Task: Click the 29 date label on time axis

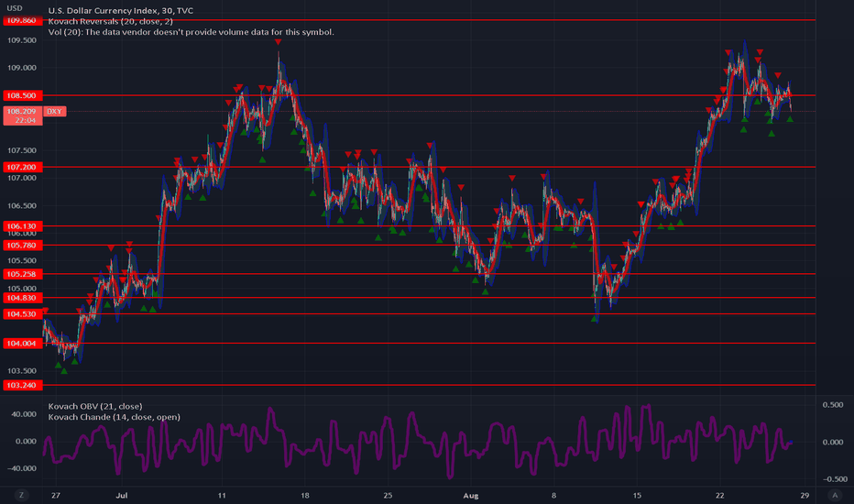Action: coord(805,495)
